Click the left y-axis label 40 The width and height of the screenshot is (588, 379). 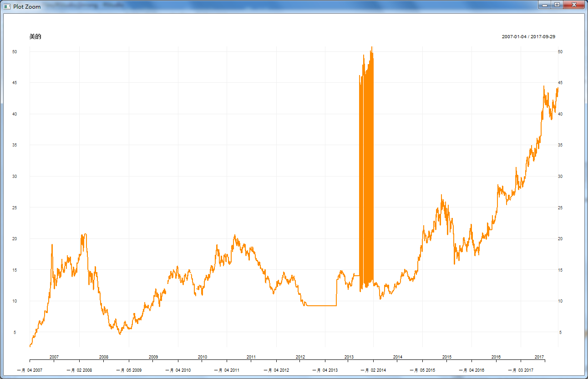[x=15, y=114]
